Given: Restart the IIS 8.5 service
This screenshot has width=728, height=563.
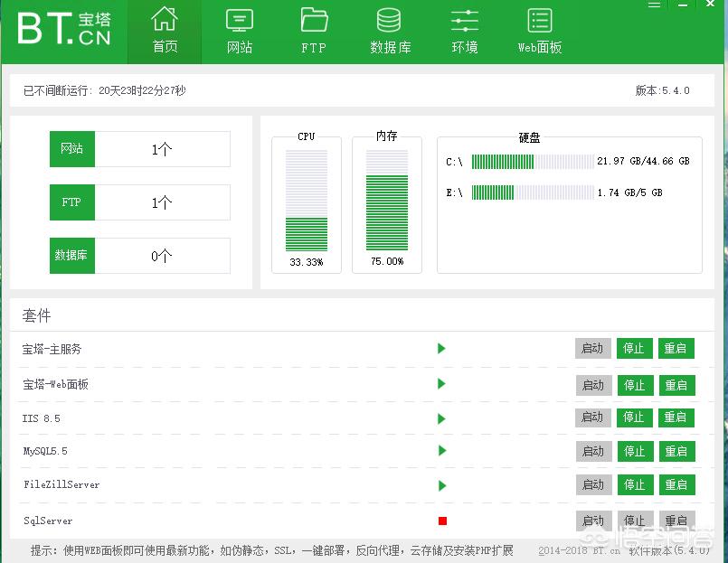Looking at the screenshot, I should coord(676,418).
